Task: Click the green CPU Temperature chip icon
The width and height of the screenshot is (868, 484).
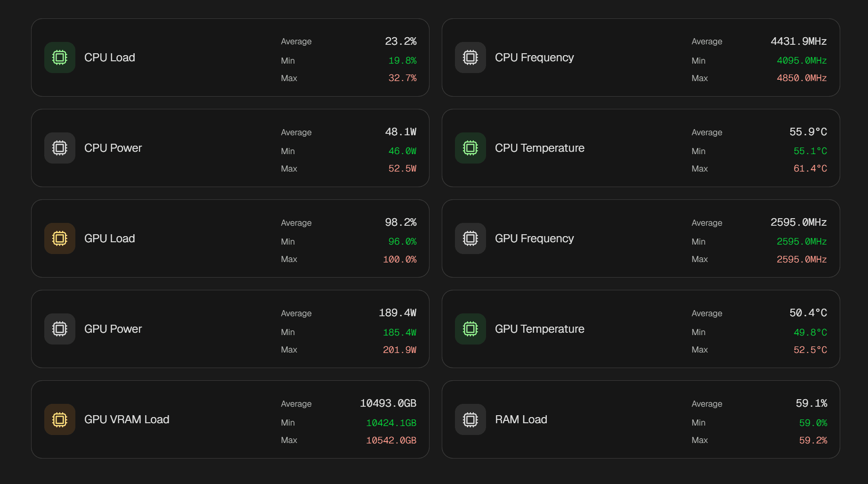Action: (x=470, y=148)
